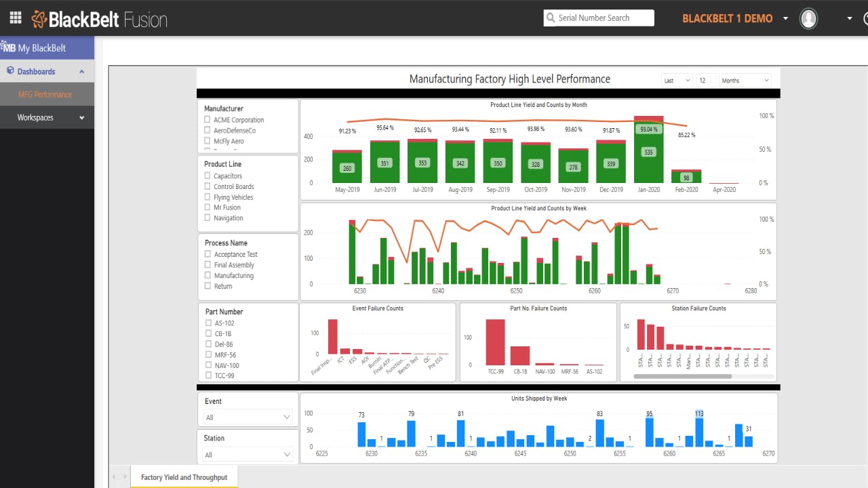Expand the caret right of the avatar
The image size is (868, 488).
point(849,18)
